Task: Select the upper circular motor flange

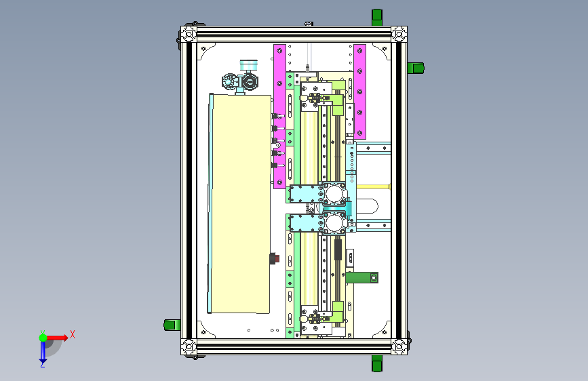Action: [334, 195]
